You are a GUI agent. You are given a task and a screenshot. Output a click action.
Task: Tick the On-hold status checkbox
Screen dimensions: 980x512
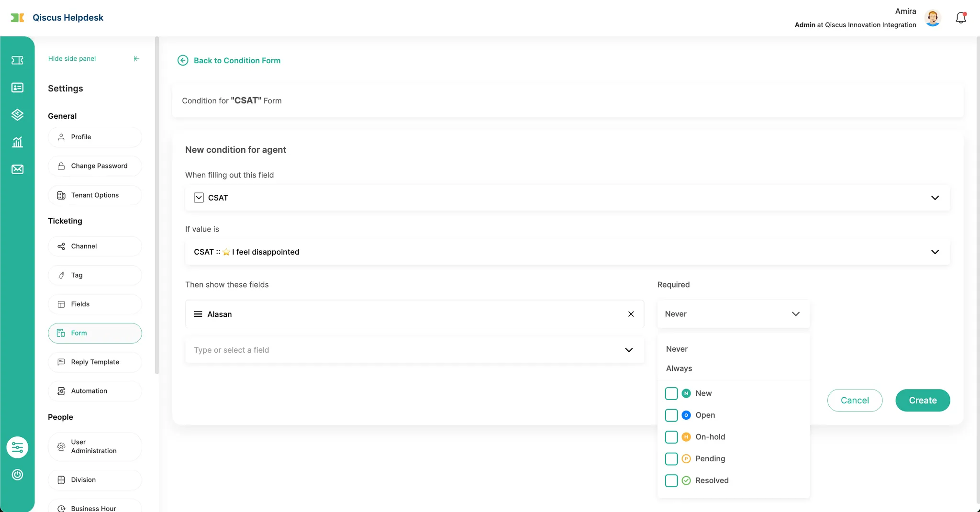671,437
